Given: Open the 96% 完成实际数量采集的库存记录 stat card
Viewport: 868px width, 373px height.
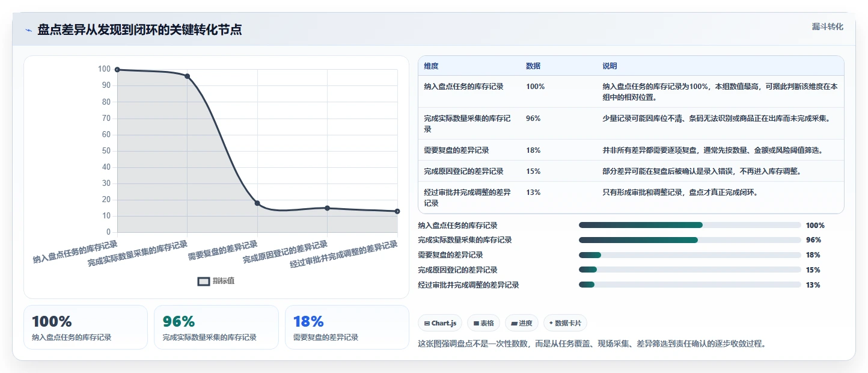Looking at the screenshot, I should (216, 327).
